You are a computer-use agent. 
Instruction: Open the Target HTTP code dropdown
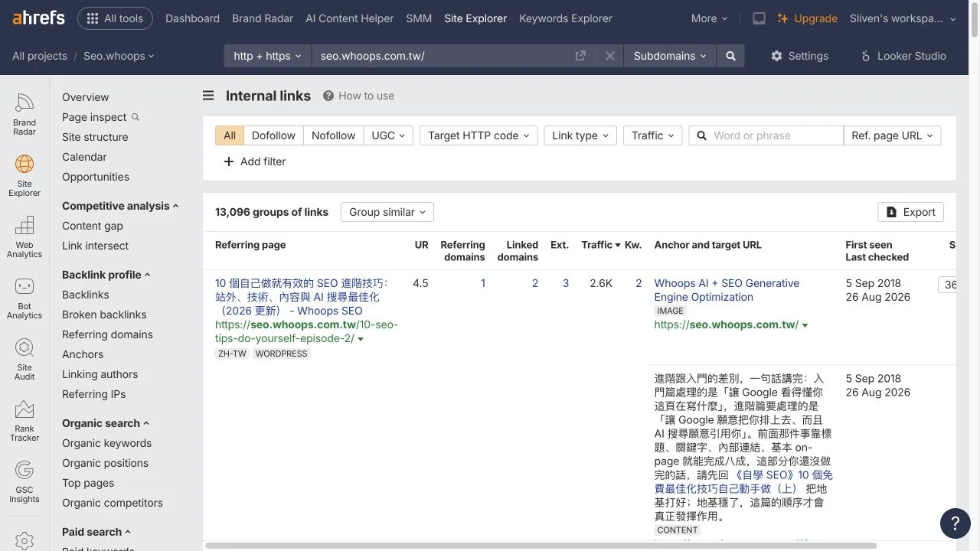479,135
